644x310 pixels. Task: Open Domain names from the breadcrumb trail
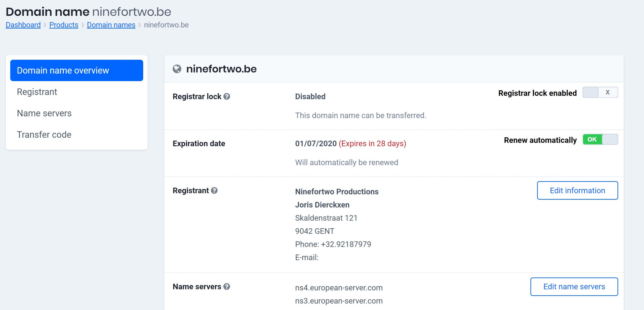pos(111,25)
